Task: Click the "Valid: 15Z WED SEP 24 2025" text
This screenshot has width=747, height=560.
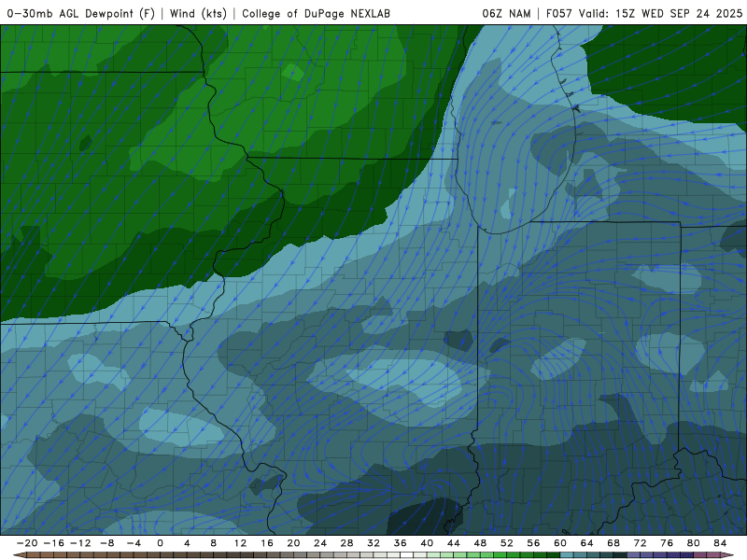Action: pyautogui.click(x=660, y=13)
